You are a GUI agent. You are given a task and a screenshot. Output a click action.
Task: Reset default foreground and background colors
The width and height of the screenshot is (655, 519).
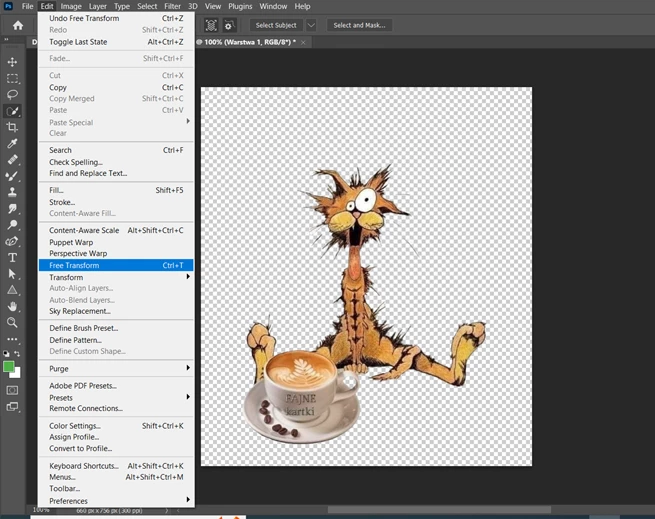pos(6,354)
